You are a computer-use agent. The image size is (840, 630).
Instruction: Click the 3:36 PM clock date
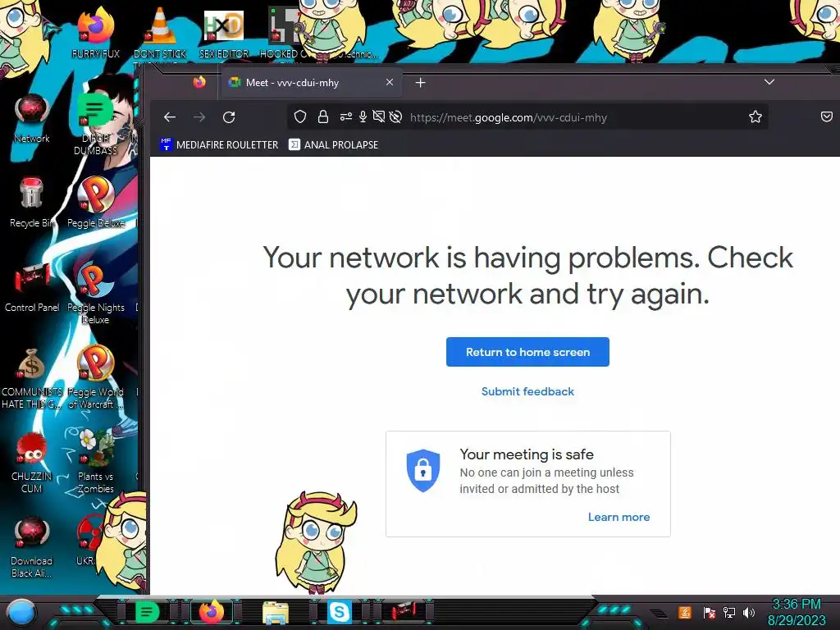(x=797, y=612)
